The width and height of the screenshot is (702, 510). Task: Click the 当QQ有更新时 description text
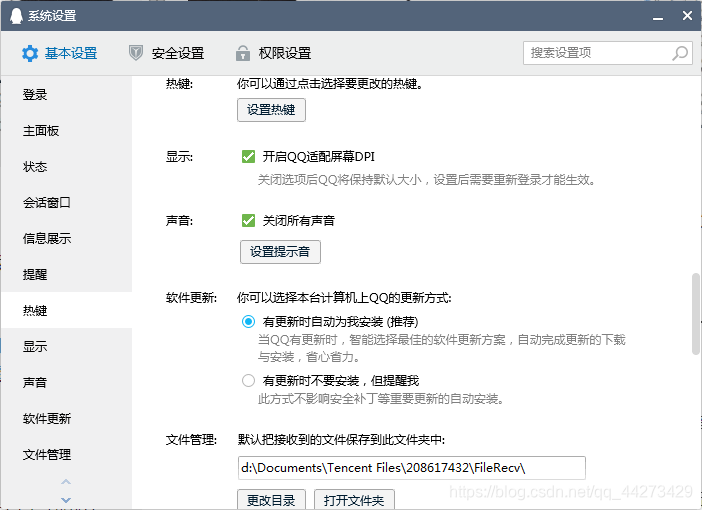point(441,348)
